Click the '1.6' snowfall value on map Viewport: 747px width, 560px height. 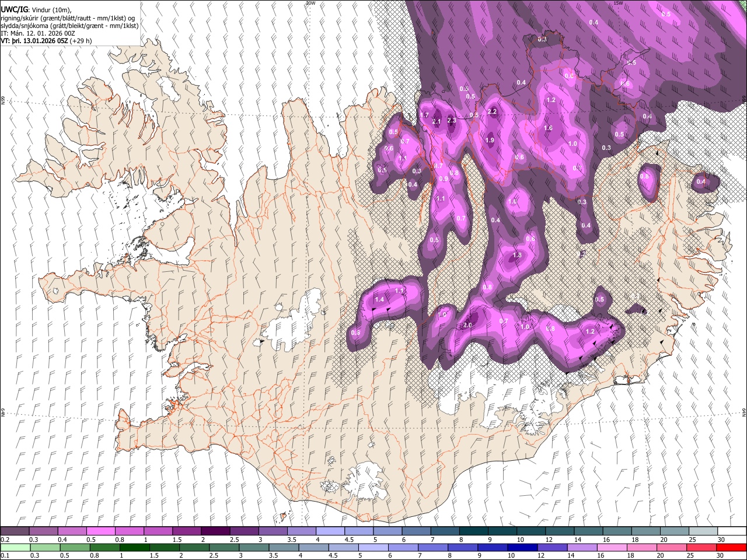548,128
